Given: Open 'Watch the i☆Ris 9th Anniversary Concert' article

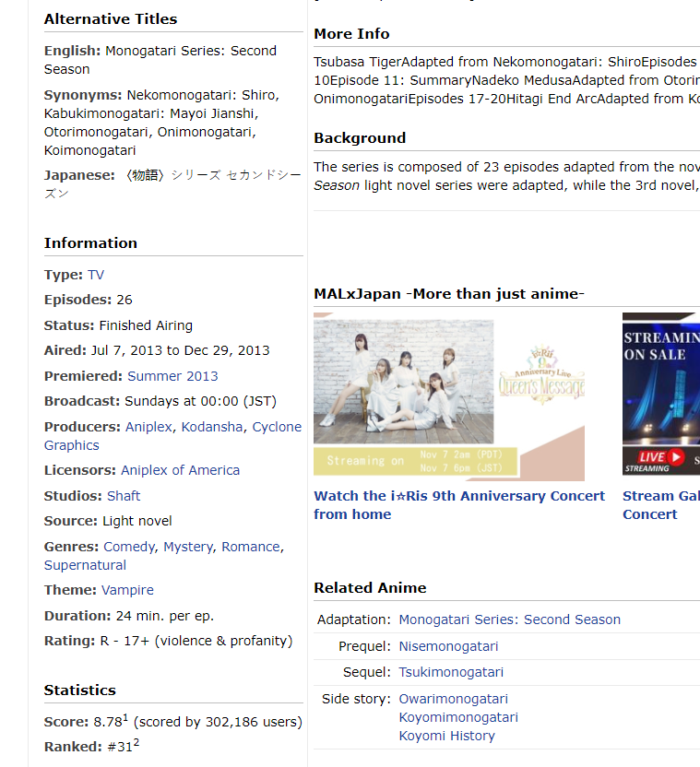Looking at the screenshot, I should tap(459, 504).
